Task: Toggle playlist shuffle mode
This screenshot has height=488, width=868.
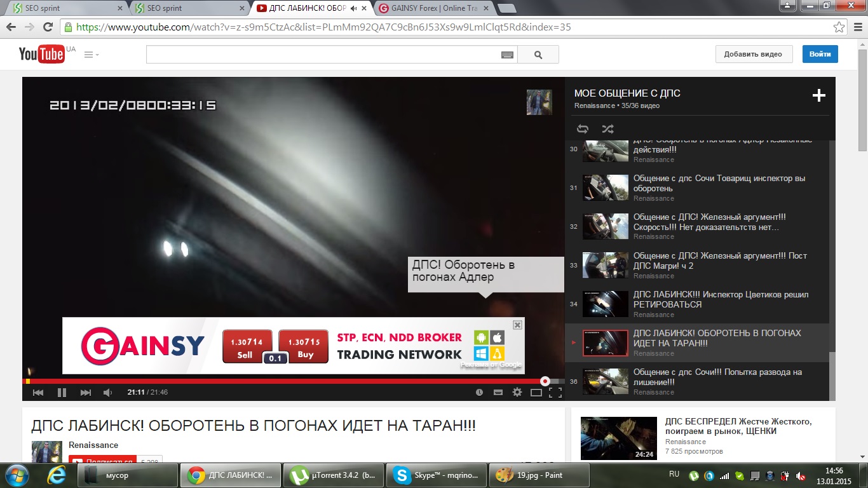Action: [x=608, y=129]
